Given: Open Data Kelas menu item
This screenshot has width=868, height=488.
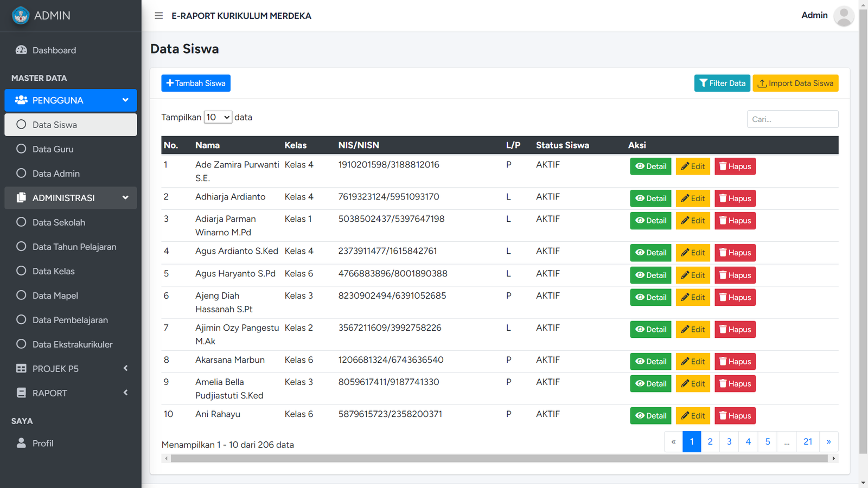Looking at the screenshot, I should 53,271.
